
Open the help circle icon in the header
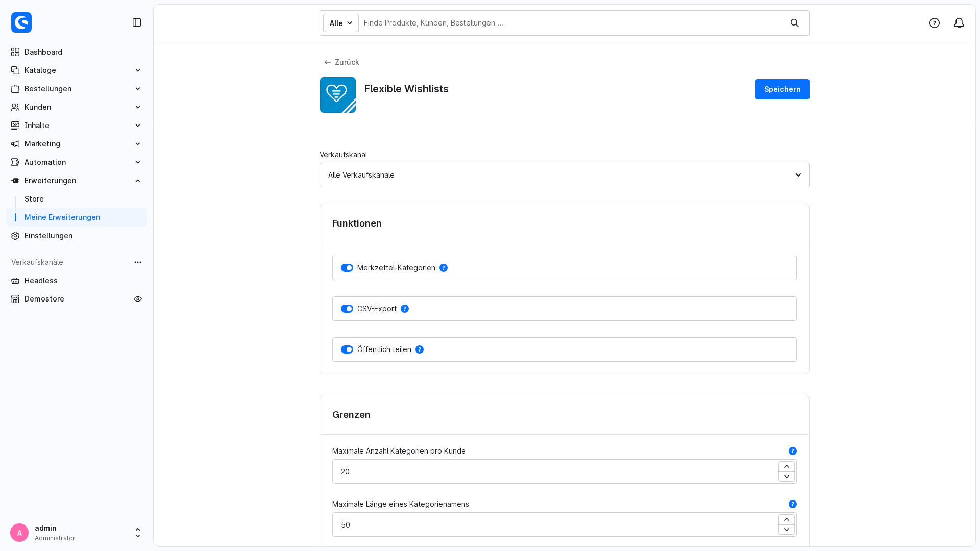point(935,23)
